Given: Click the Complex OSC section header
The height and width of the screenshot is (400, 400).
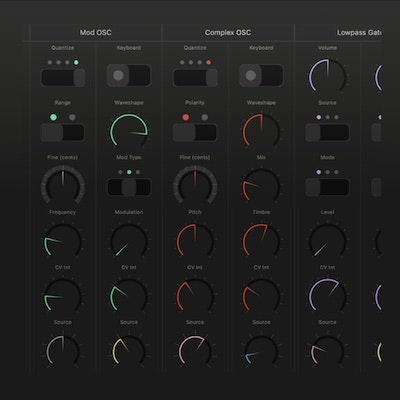Looking at the screenshot, I should click(228, 33).
